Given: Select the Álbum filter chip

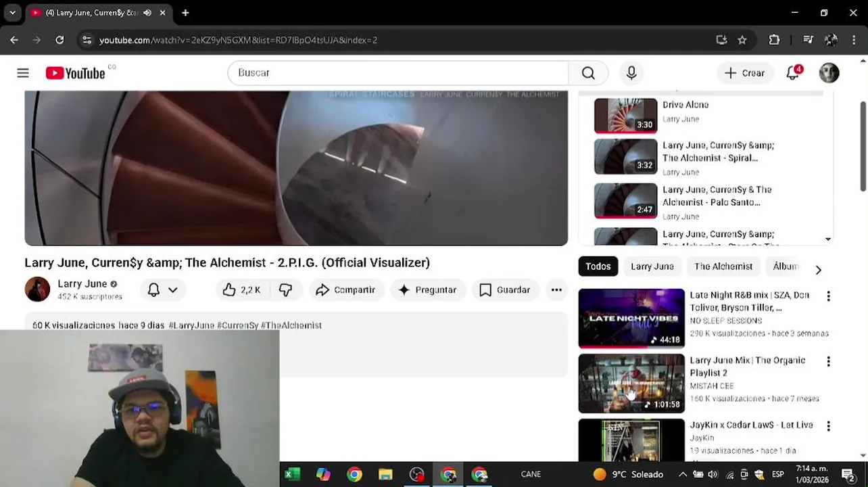Looking at the screenshot, I should pos(786,266).
